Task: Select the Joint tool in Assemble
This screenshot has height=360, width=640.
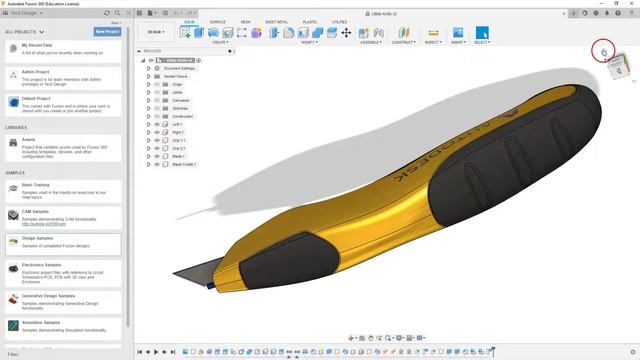Action: pos(378,33)
